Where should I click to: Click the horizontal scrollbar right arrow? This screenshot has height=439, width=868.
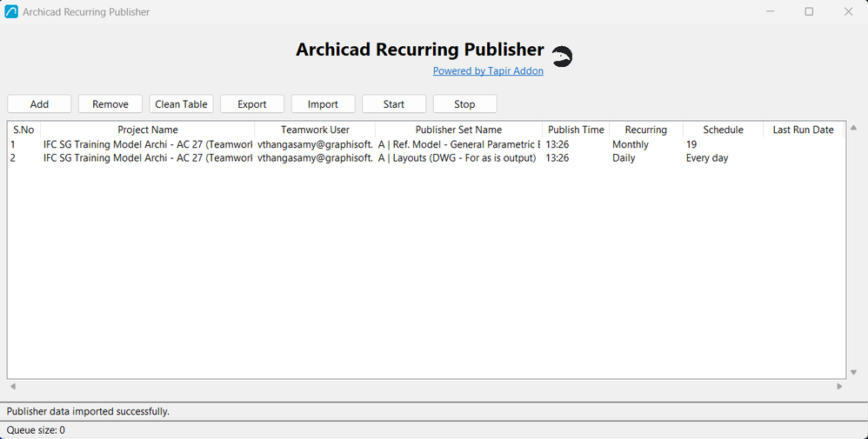tap(839, 387)
